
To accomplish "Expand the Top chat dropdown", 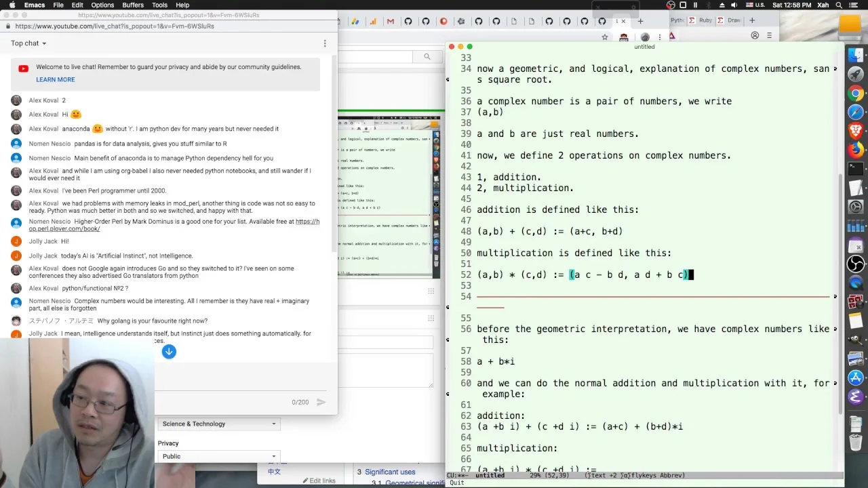I will coord(28,43).
